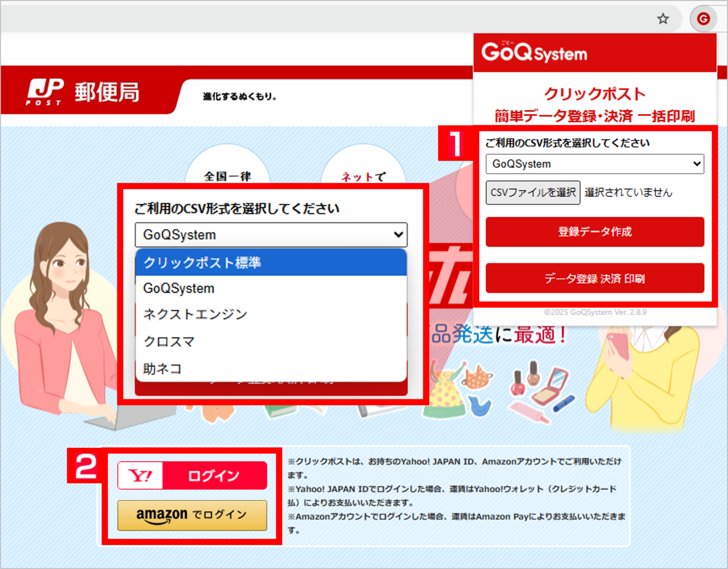Select クリックポスト標準 from the format list
The height and width of the screenshot is (569, 728).
pos(203,263)
